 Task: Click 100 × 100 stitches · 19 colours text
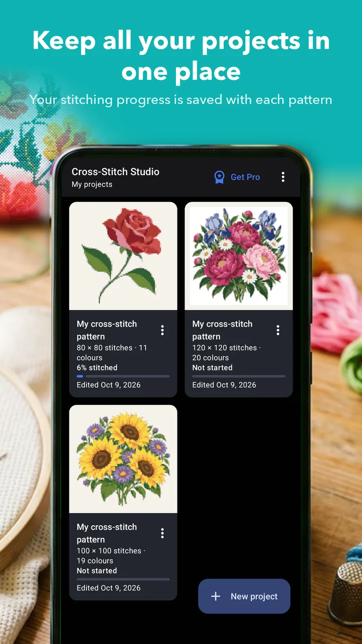click(x=111, y=555)
